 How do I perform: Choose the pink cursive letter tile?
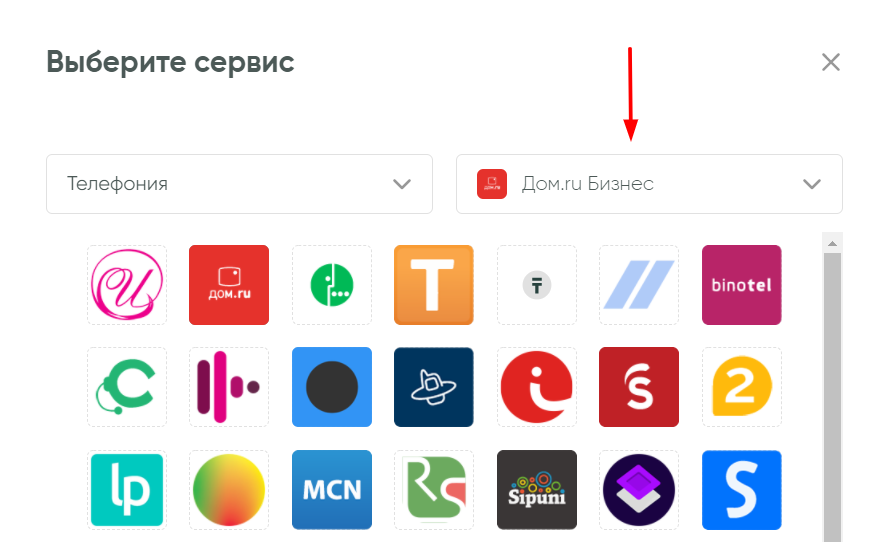tap(127, 285)
